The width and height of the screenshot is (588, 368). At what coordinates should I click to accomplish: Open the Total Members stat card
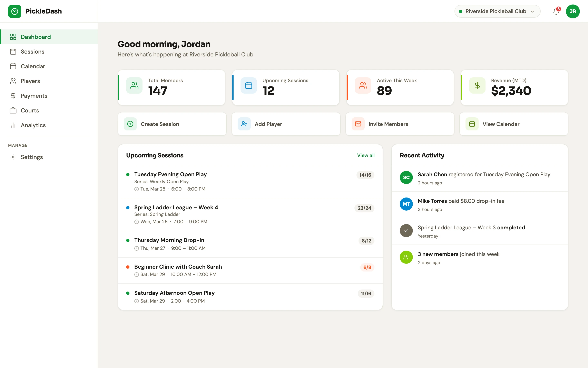[171, 88]
